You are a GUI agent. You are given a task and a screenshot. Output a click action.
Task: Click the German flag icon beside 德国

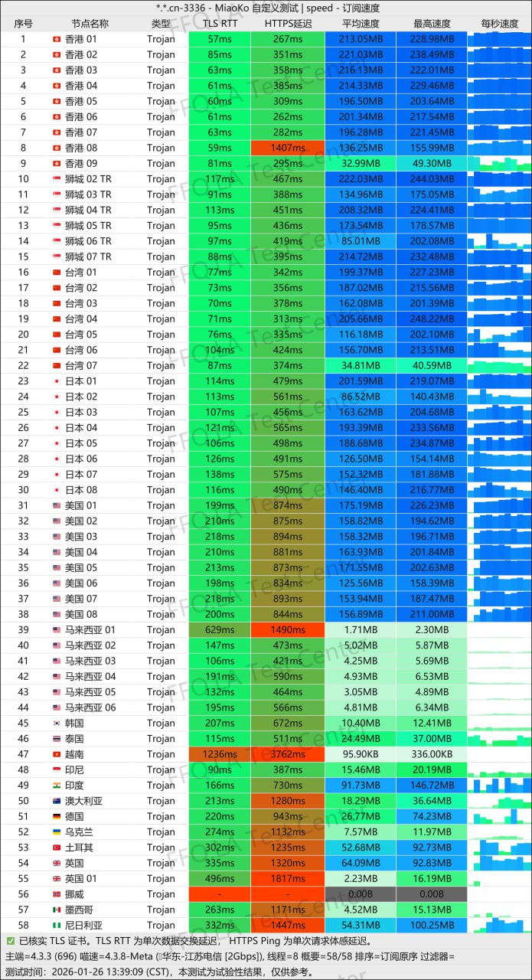57,816
